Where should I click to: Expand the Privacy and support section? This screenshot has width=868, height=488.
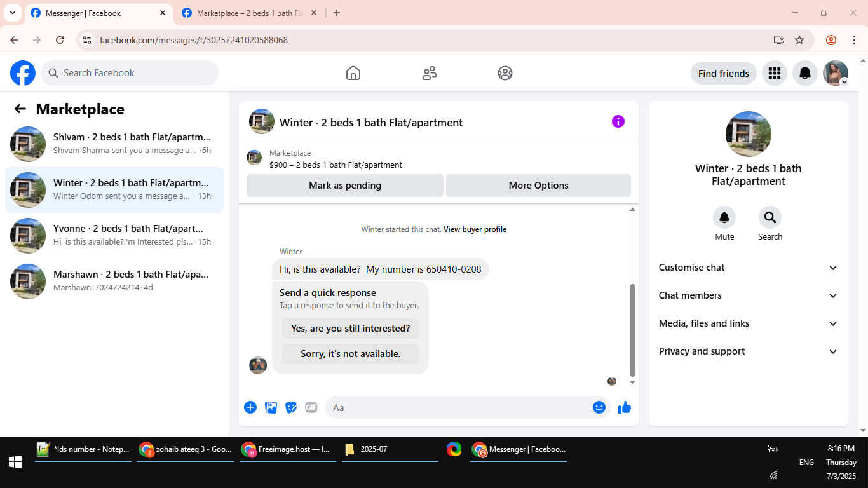pos(749,351)
